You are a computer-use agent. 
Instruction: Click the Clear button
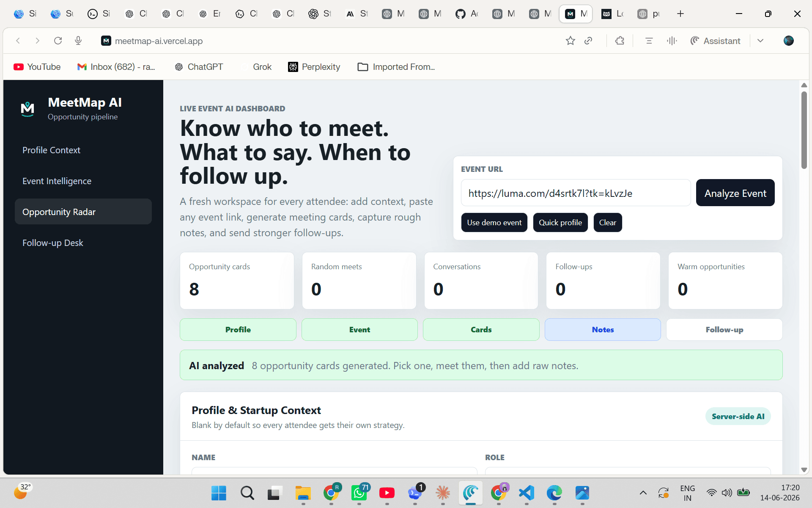point(607,223)
